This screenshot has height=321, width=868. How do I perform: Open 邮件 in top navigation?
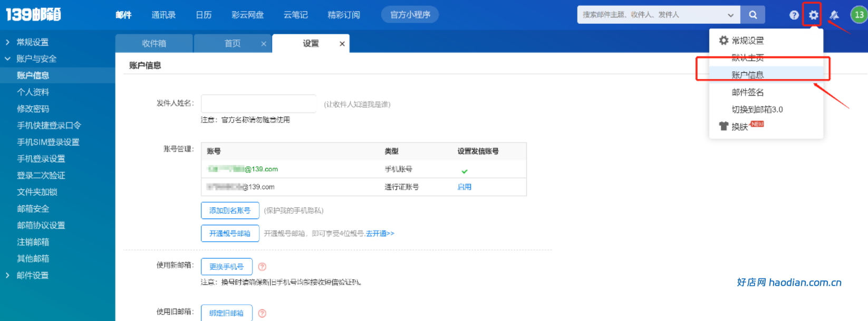[123, 15]
